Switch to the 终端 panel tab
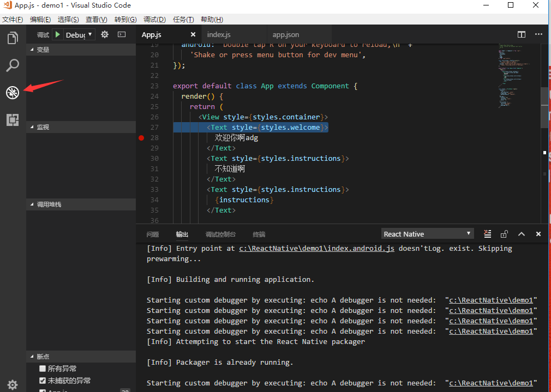 point(259,234)
